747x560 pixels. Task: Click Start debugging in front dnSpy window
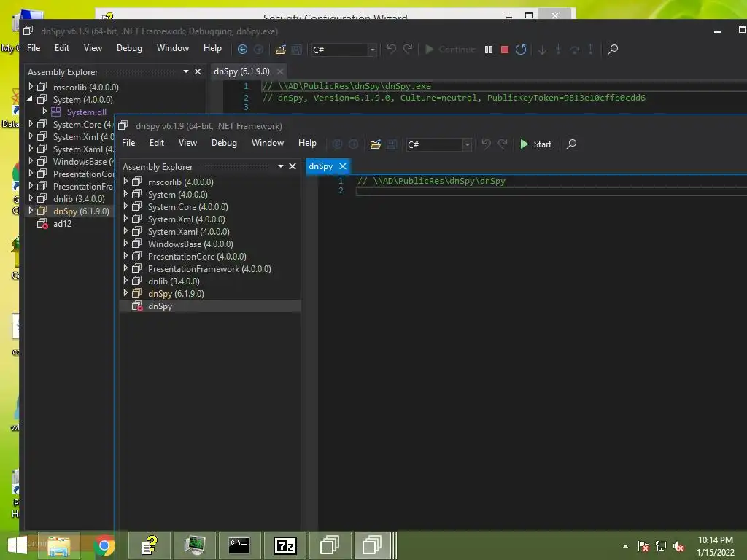536,144
